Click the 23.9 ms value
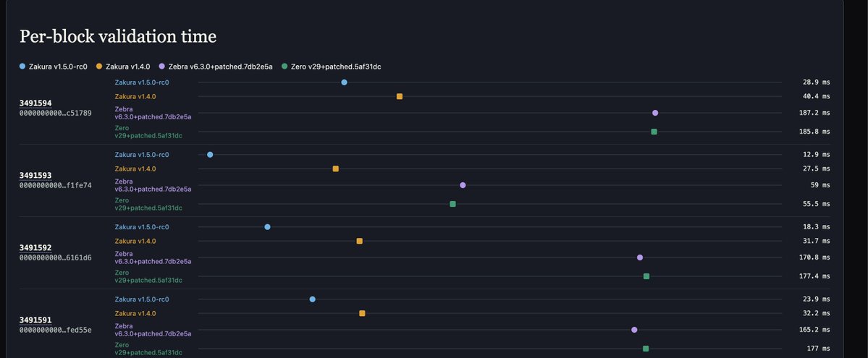Viewport: 868px width, 358px height. (x=817, y=299)
